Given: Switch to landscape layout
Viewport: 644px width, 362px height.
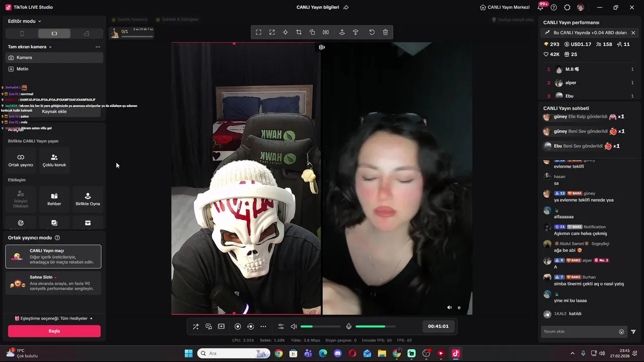Looking at the screenshot, I should [54, 34].
